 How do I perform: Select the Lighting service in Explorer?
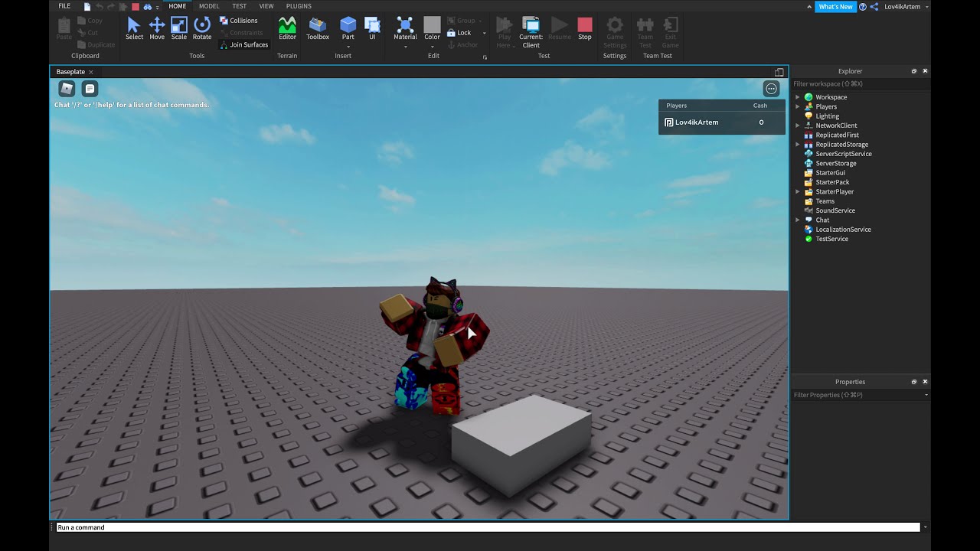tap(827, 116)
